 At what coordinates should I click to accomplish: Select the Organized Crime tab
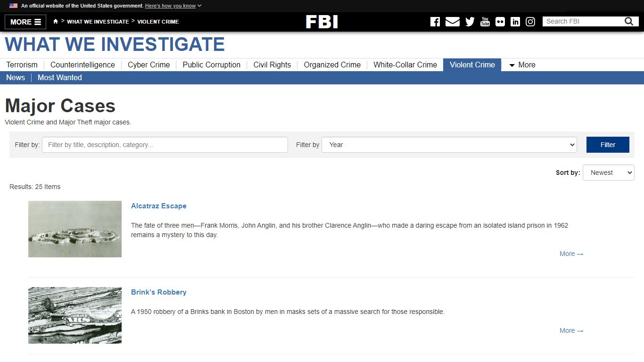coord(332,65)
